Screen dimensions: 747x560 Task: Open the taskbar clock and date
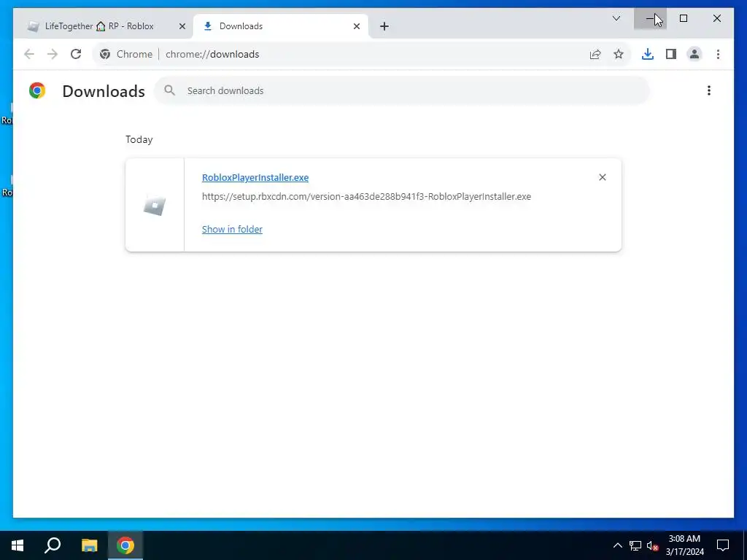tap(684, 545)
